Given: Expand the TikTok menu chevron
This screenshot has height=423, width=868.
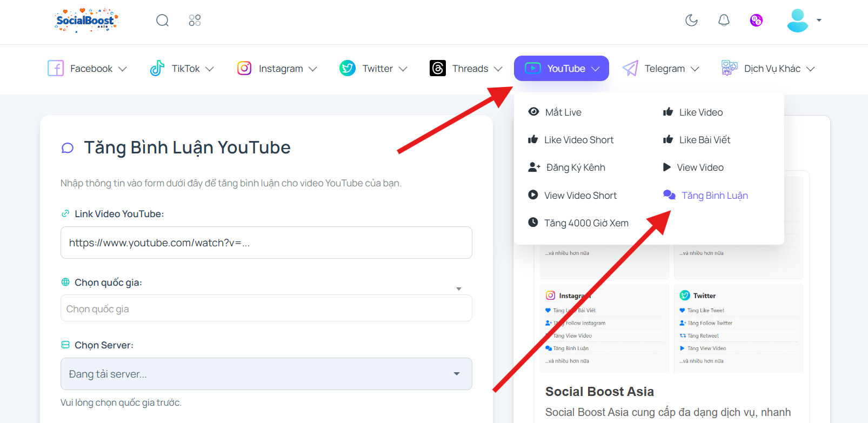Looking at the screenshot, I should coord(210,69).
